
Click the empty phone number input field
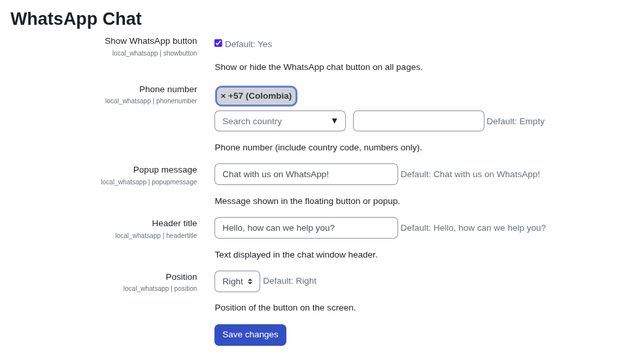(x=418, y=121)
